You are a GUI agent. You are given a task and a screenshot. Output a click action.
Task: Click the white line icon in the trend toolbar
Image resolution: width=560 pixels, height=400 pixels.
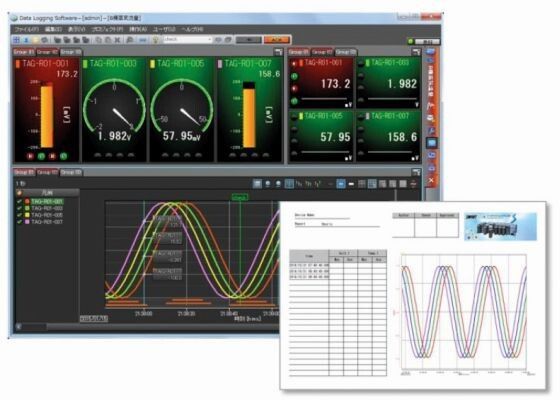pyautogui.click(x=351, y=184)
